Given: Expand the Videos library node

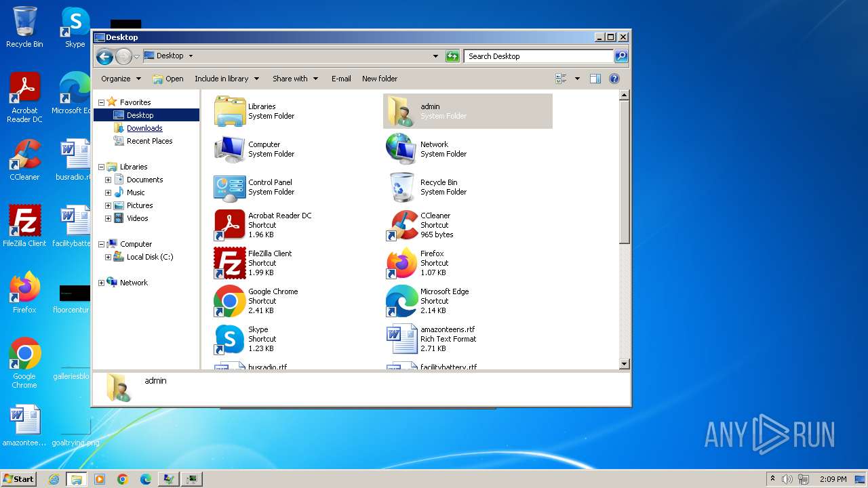Looking at the screenshot, I should tap(108, 218).
